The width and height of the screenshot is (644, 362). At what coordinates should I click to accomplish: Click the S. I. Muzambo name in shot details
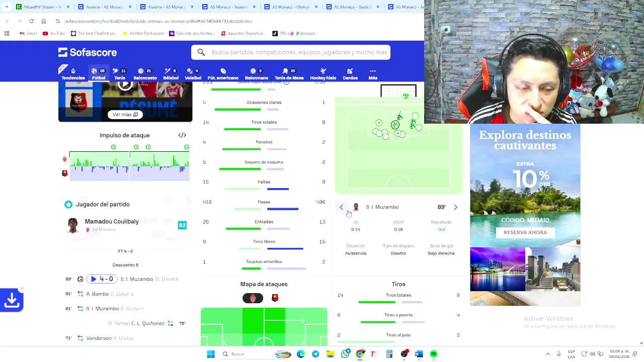(382, 207)
